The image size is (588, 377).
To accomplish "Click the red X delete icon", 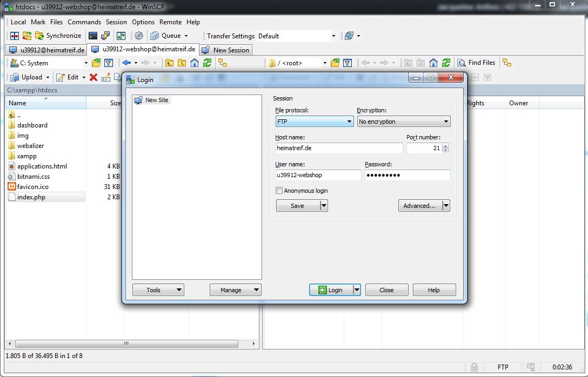I will pyautogui.click(x=93, y=77).
